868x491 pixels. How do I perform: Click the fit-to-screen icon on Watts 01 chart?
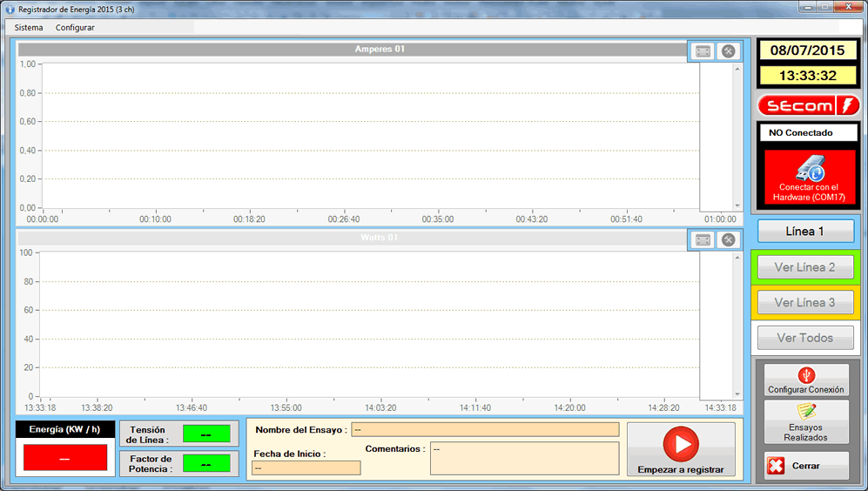[703, 240]
